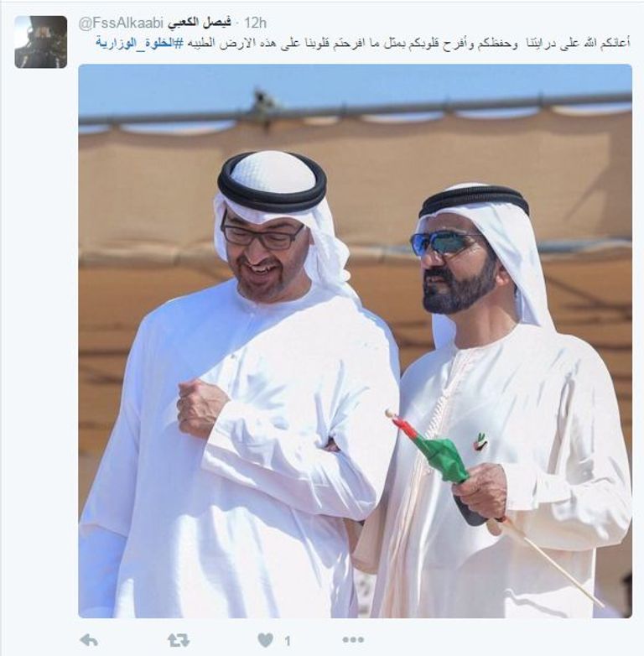
Task: View the like count number 1
Action: (288, 641)
